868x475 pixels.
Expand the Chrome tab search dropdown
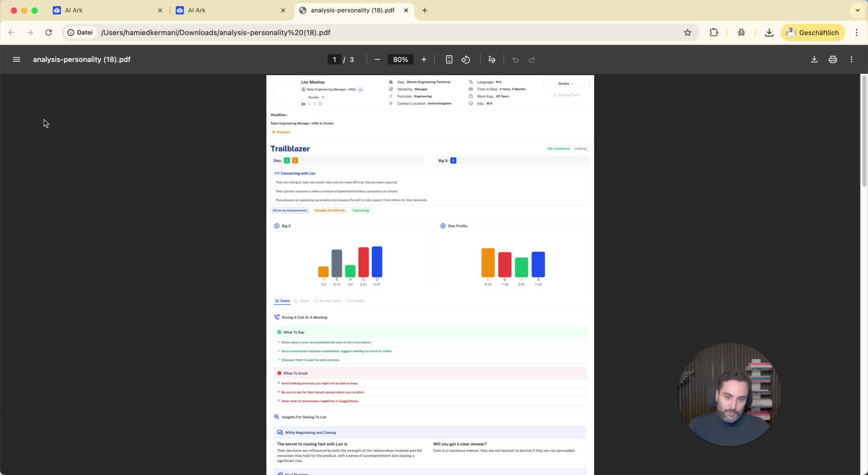(857, 10)
